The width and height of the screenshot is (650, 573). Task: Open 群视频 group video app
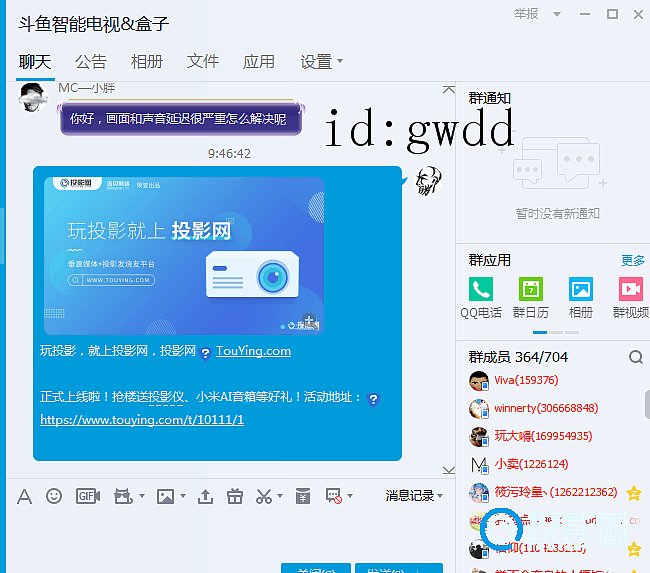click(631, 298)
